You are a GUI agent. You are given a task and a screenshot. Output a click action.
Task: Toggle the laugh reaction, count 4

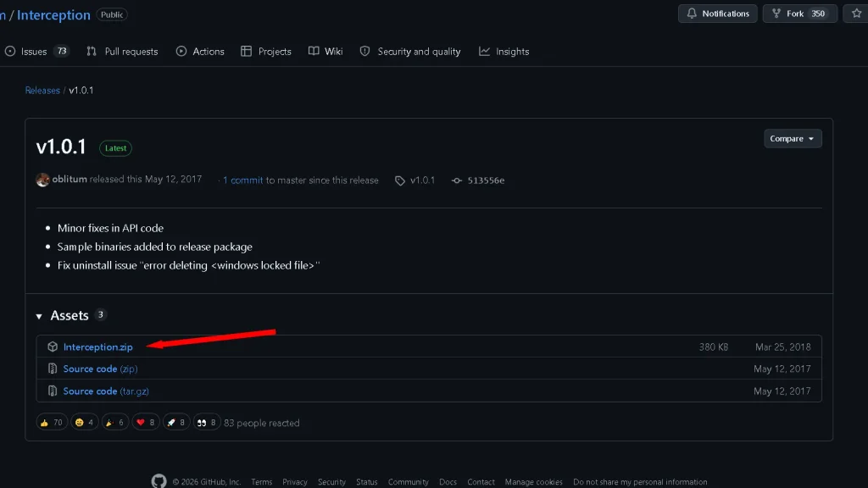[84, 423]
